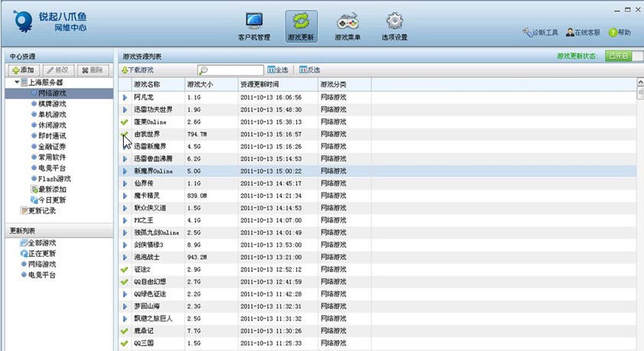Screen dimensions: 644x351
Task: Click the 删除 delete button
Action: [93, 70]
